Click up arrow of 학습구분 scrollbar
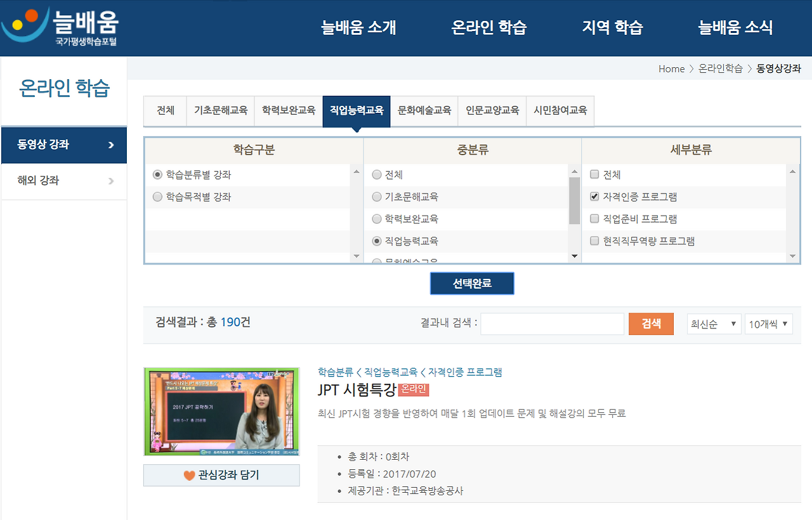812x520 pixels. 356,171
